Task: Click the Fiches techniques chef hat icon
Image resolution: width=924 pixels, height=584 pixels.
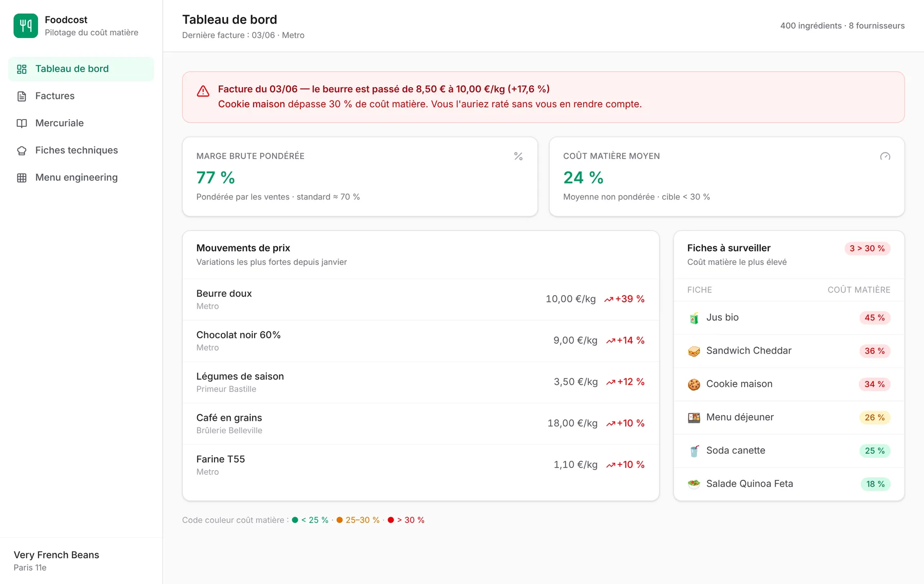Action: tap(22, 151)
